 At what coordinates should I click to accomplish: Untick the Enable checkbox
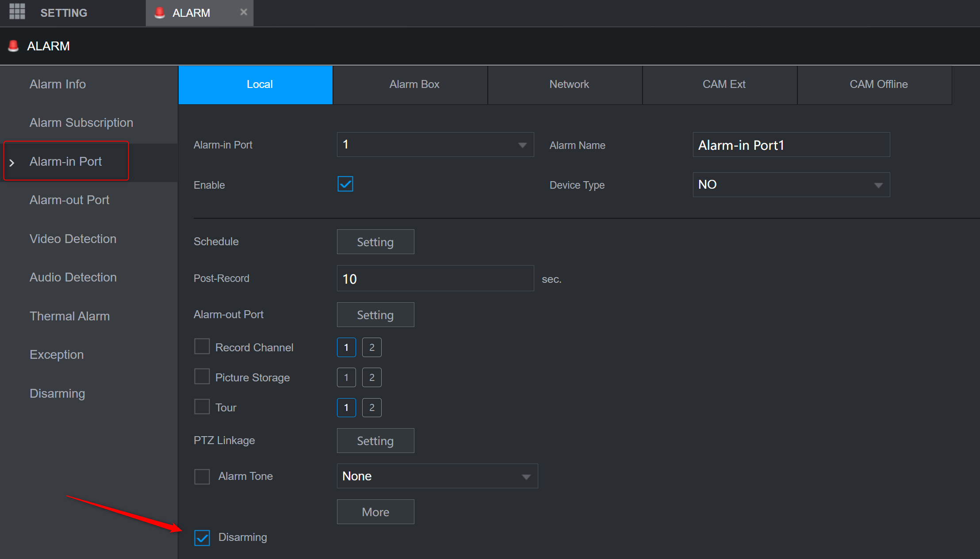pos(345,184)
